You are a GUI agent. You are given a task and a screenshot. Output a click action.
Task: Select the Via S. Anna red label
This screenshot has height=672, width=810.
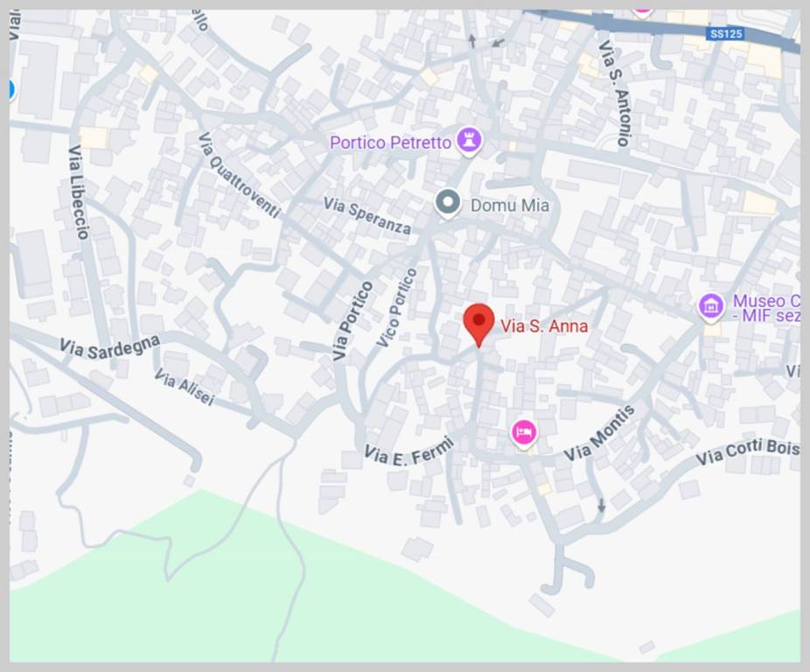tap(544, 326)
